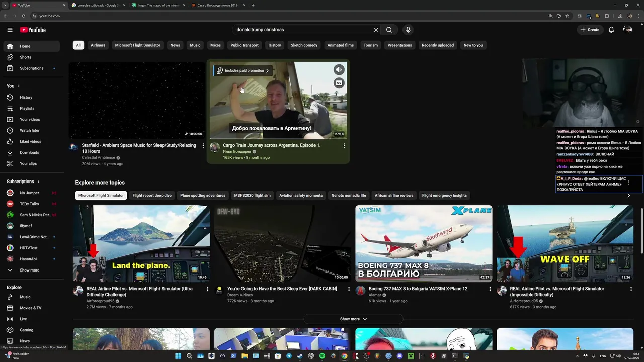This screenshot has height=362, width=644.
Task: Open options menu for Starfield video
Action: click(203, 145)
